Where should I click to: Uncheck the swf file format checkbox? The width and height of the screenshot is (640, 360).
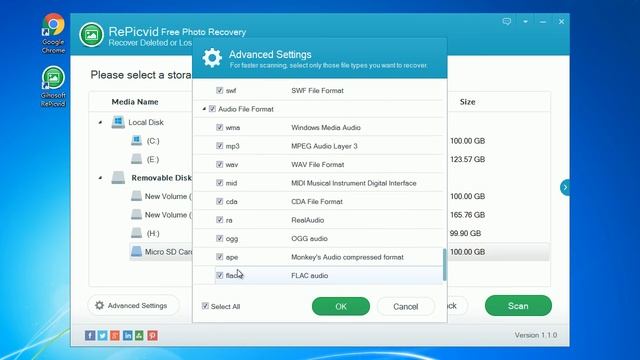click(x=220, y=90)
